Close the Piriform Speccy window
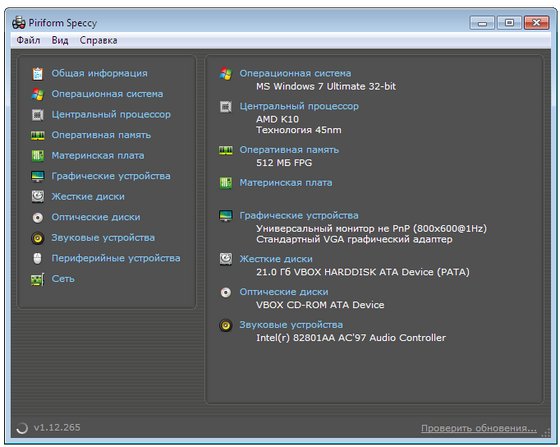 click(536, 23)
